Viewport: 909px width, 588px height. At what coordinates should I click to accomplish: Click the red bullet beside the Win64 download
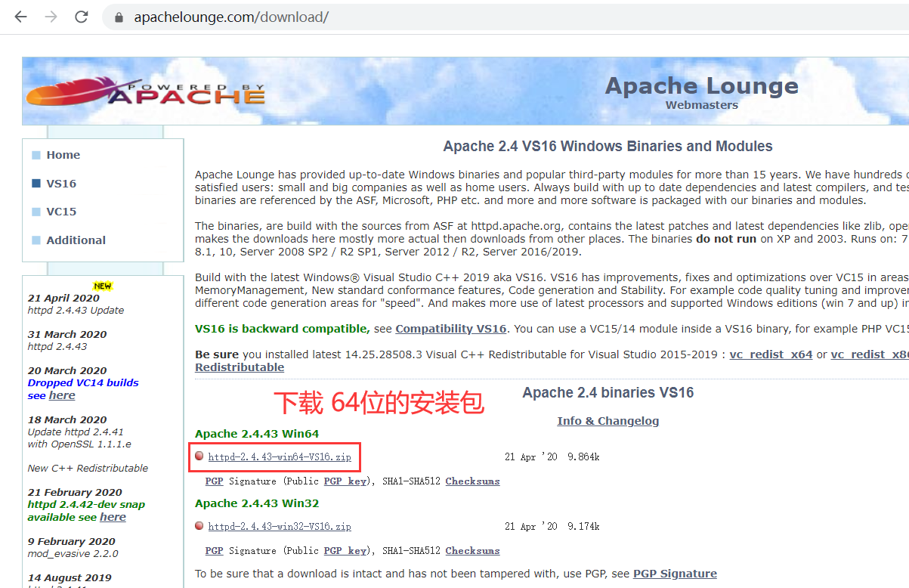point(199,456)
